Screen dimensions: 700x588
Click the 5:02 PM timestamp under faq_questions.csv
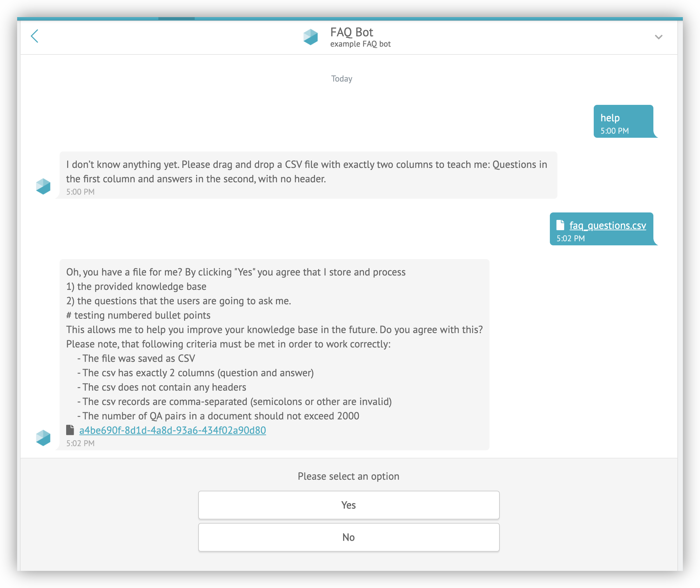pyautogui.click(x=570, y=238)
